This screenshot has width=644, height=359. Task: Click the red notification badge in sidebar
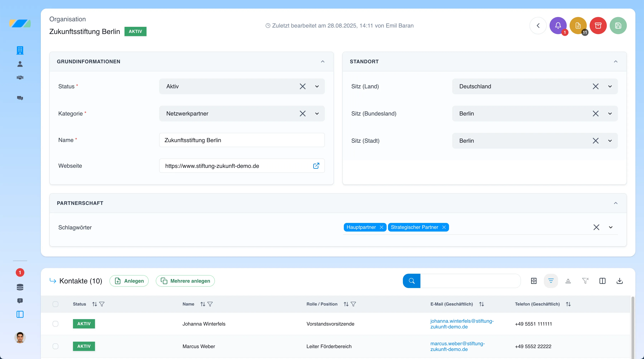[20, 272]
